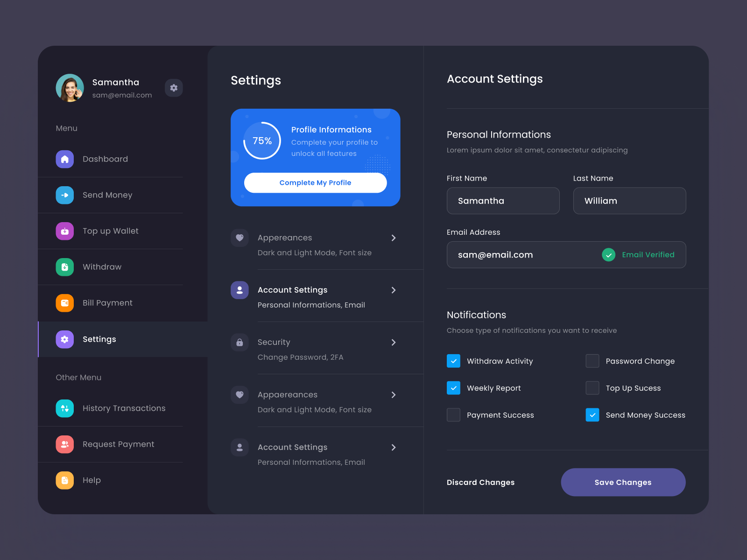The height and width of the screenshot is (560, 747).
Task: Click the Request Payment people icon
Action: tap(65, 444)
